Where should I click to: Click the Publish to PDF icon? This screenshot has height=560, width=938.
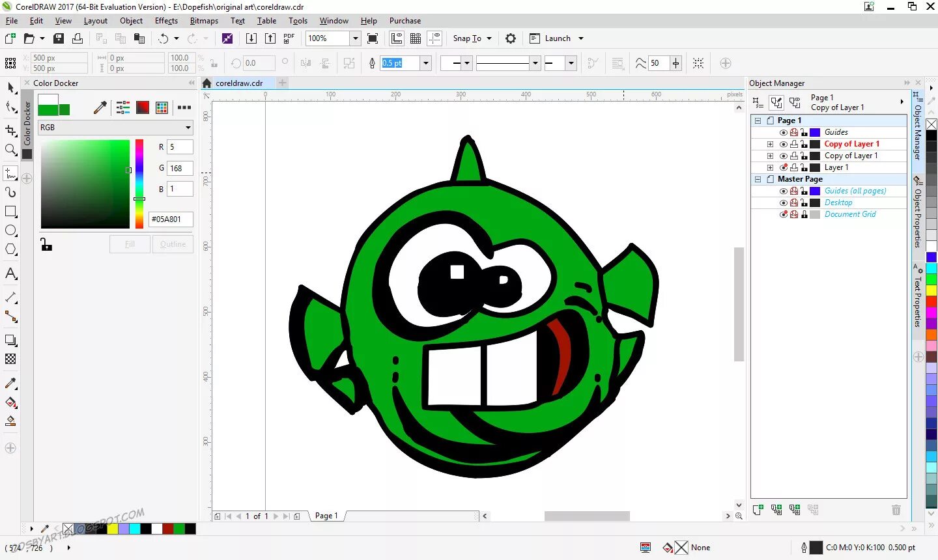289,38
